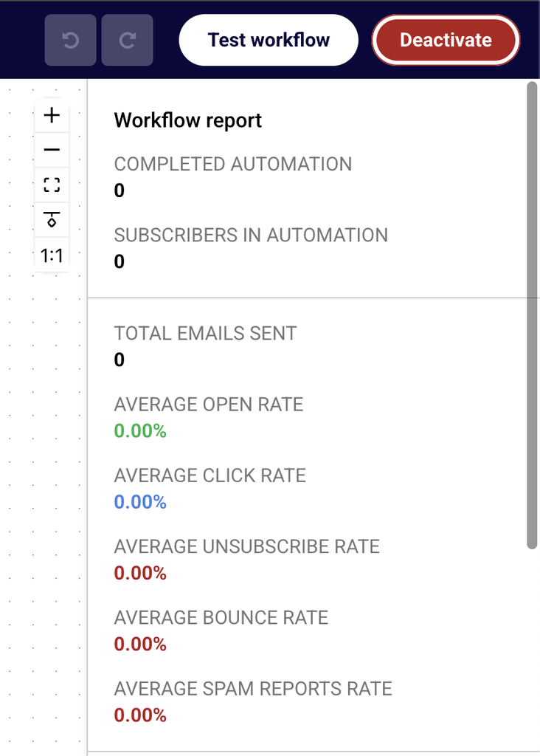This screenshot has width=540, height=756.
Task: Click the TOTAL EMAILS SENT label
Action: [x=205, y=334]
